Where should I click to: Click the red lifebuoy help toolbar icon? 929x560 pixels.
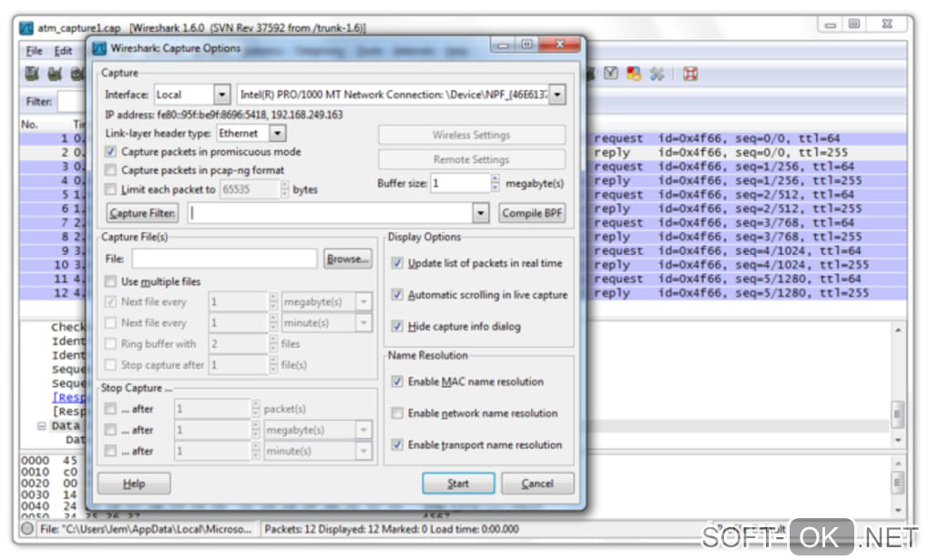point(690,74)
